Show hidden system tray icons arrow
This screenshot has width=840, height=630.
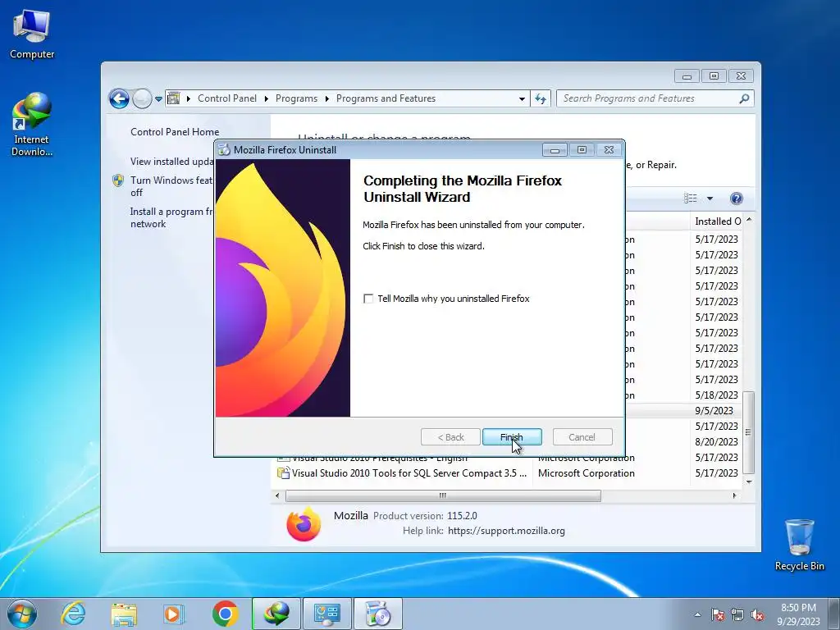tap(697, 614)
